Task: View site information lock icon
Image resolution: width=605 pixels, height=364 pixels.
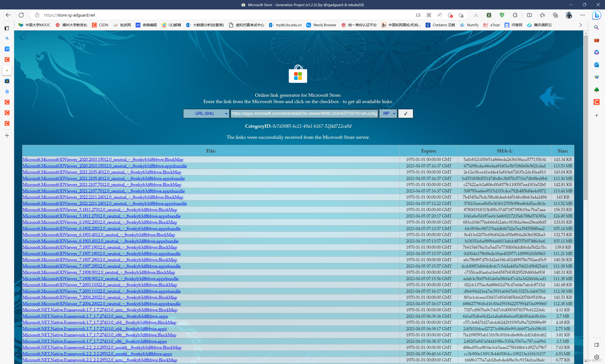Action: tap(37, 15)
